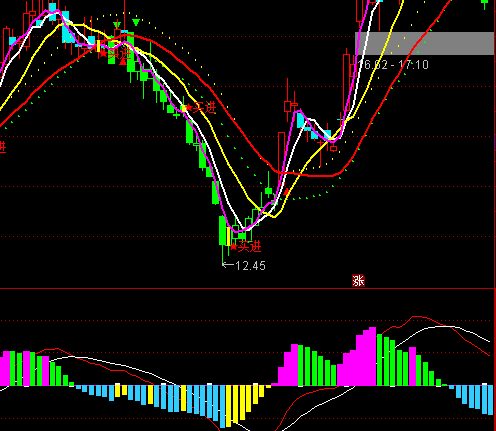Select the 12.45 low price label
This screenshot has width=496, height=431.
[250, 266]
